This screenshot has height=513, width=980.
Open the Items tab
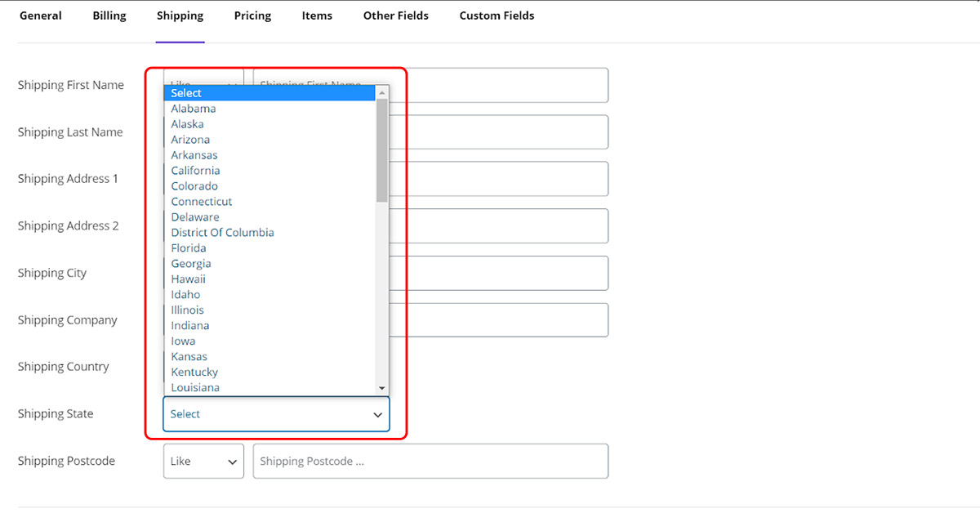(x=317, y=16)
